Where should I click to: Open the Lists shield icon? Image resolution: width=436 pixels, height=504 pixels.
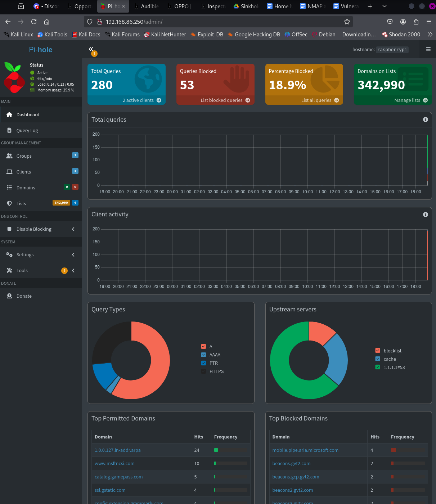pos(9,203)
